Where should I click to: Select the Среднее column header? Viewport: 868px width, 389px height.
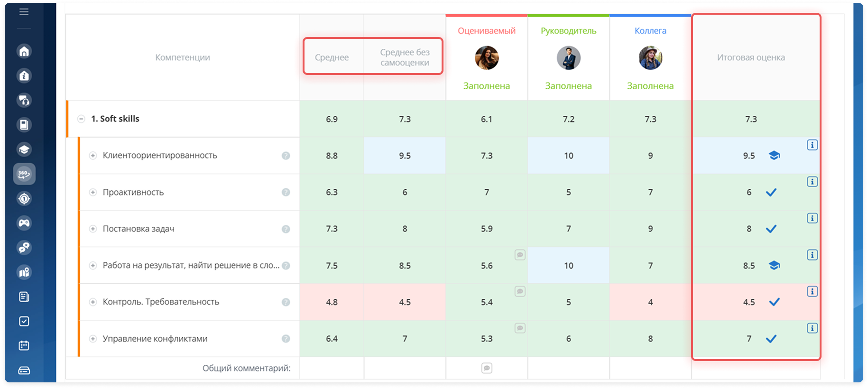pos(332,57)
